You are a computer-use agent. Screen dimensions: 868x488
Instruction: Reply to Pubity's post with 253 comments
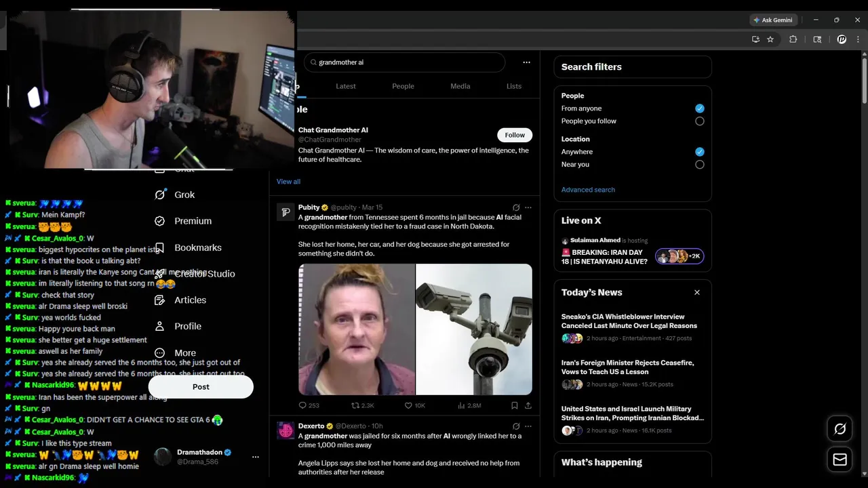click(309, 405)
